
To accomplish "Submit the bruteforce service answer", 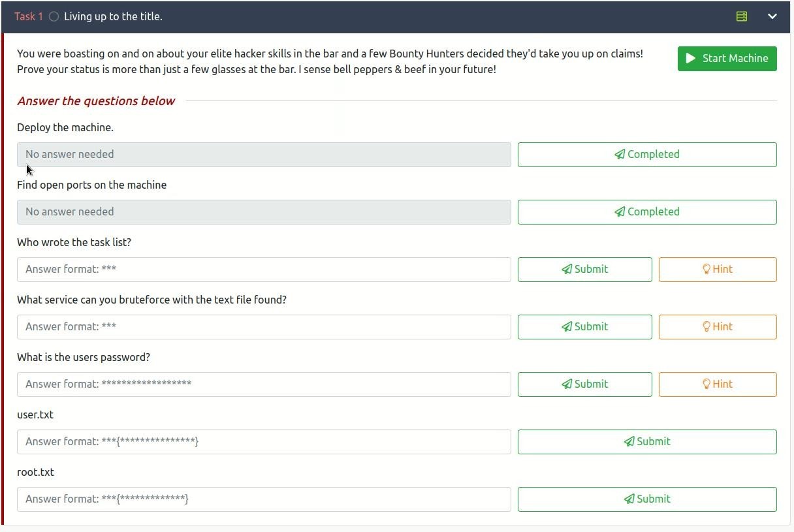I will tap(584, 327).
